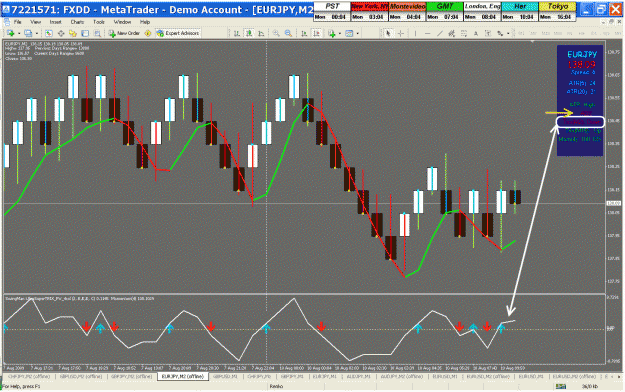Switch to AUDJPY,M2 (offline) tab
Image resolution: width=625 pixels, height=392 pixels.
click(401, 376)
